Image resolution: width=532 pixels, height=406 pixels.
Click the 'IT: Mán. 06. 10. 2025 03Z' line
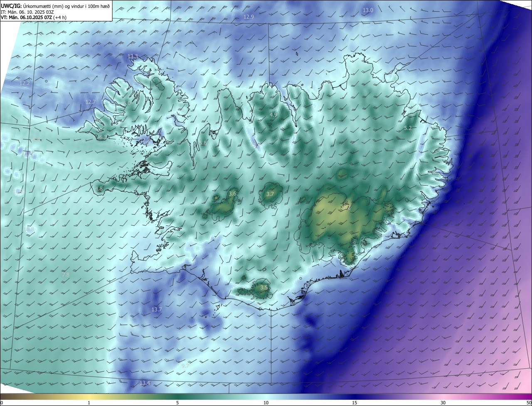pyautogui.click(x=27, y=12)
